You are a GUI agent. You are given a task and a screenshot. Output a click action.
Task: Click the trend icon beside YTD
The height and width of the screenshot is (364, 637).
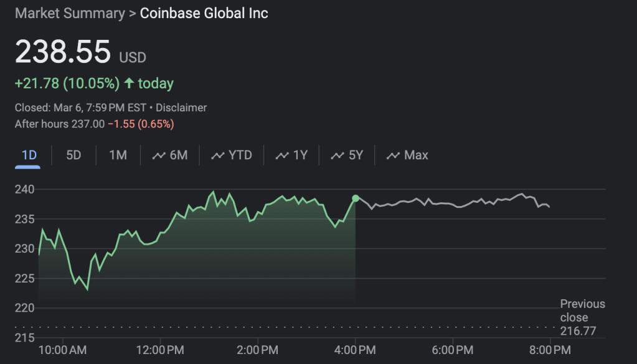217,156
